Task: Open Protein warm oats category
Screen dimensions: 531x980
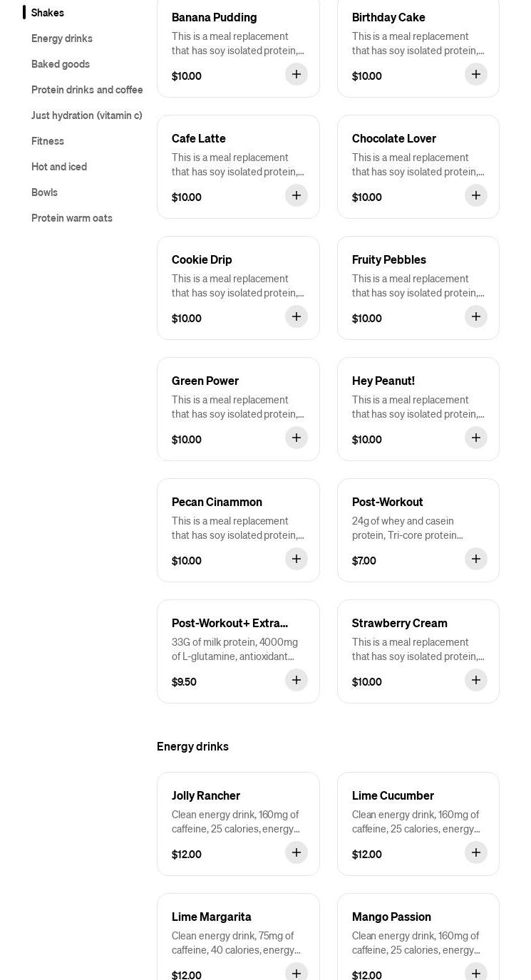Action: click(x=72, y=218)
